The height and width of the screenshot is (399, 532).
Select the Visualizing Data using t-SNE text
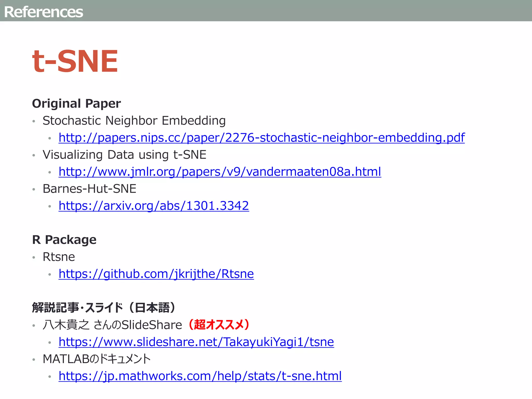[x=124, y=155]
